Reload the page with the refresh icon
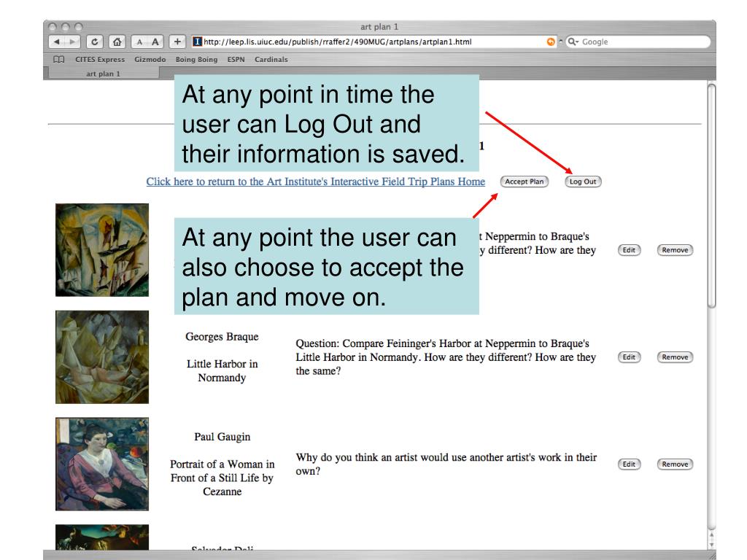Image resolution: width=747 pixels, height=560 pixels. coord(94,42)
